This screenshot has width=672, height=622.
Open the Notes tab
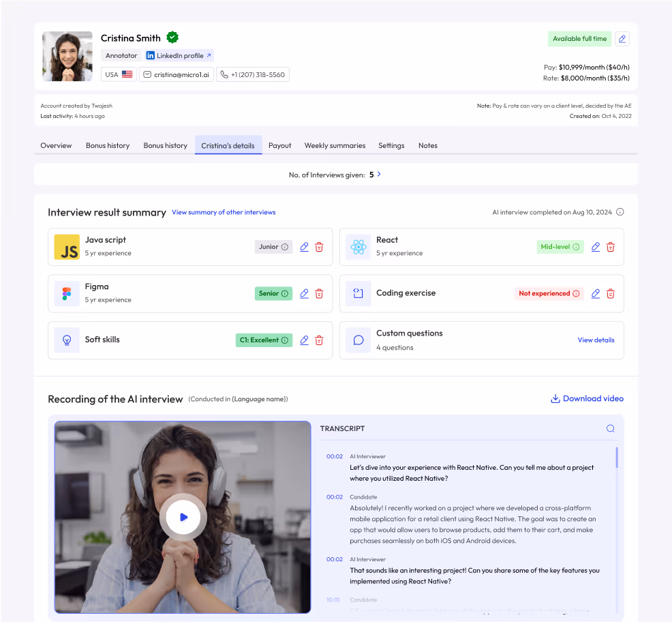(x=428, y=145)
